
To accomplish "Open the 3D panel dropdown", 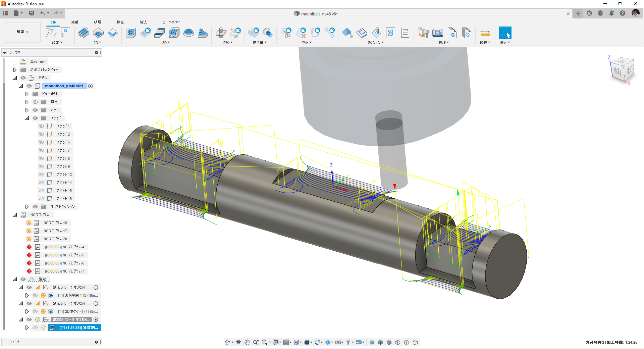I will [x=166, y=43].
